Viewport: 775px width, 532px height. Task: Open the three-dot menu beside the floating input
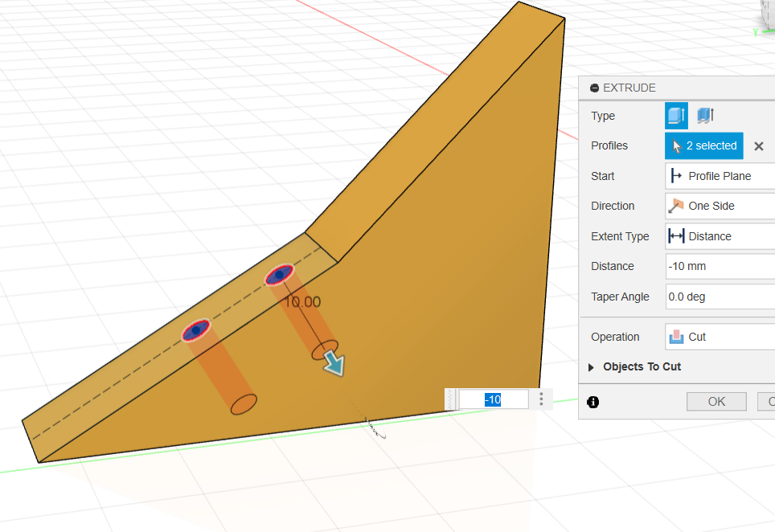[542, 399]
